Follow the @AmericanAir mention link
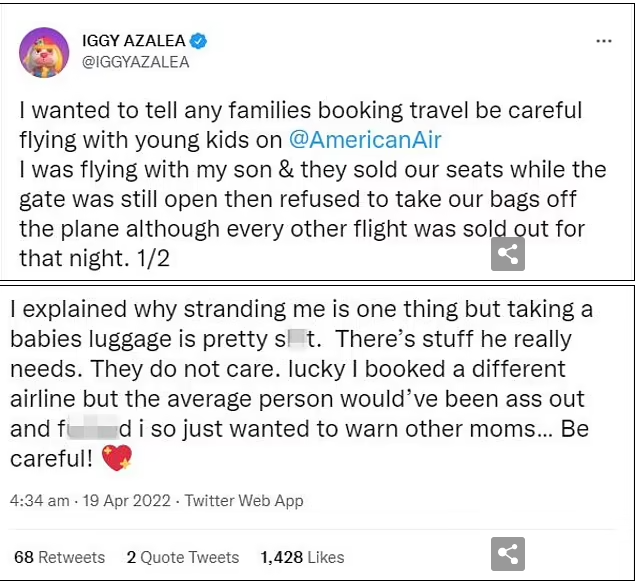Image resolution: width=639 pixels, height=582 pixels. (x=365, y=140)
